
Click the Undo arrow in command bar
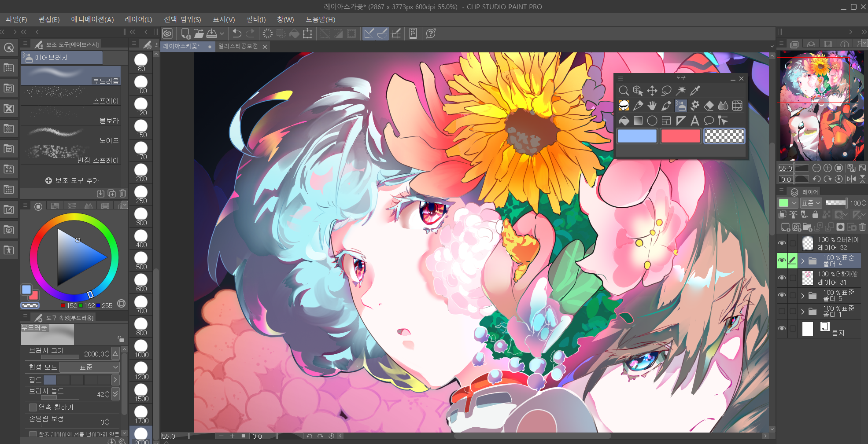coord(237,33)
